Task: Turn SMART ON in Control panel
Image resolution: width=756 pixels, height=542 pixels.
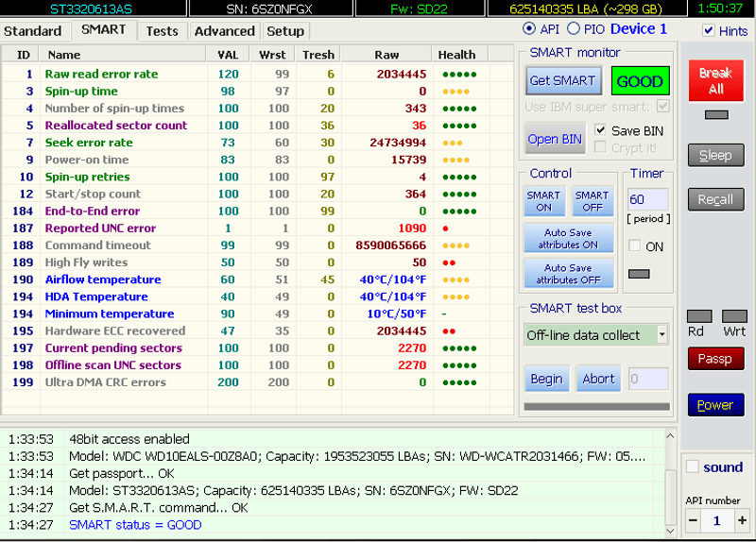Action: (543, 201)
